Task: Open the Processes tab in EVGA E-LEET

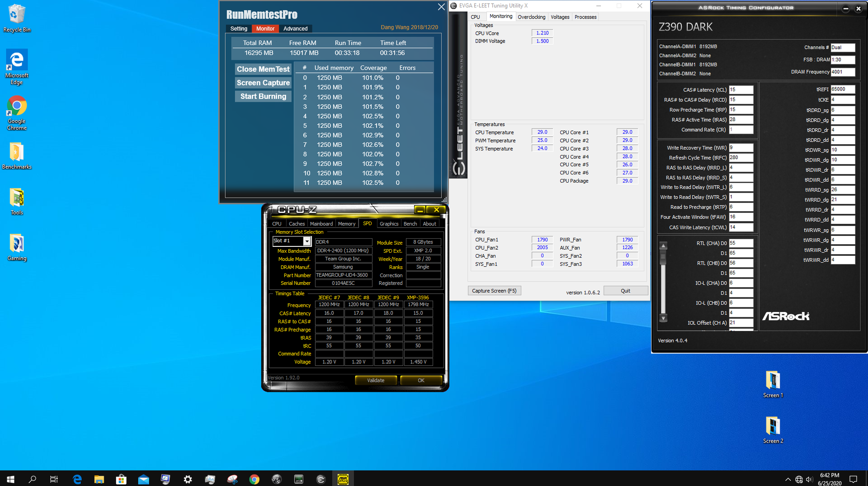Action: (585, 17)
